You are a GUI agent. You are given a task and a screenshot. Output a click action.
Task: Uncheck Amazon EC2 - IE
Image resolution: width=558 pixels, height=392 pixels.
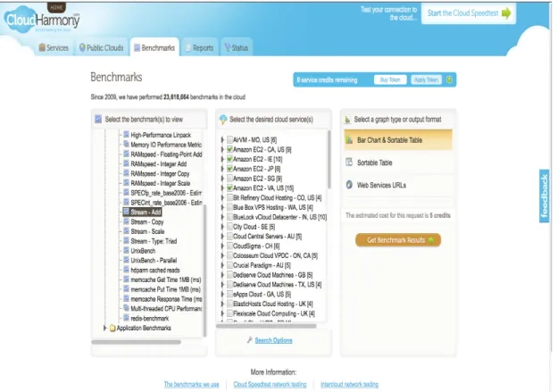229,159
